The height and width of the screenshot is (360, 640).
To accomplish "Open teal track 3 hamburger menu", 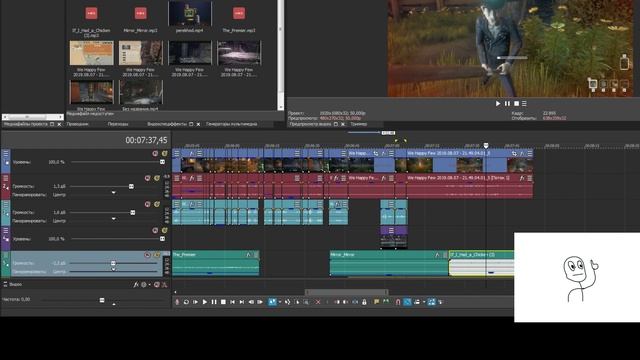I will (x=6, y=204).
